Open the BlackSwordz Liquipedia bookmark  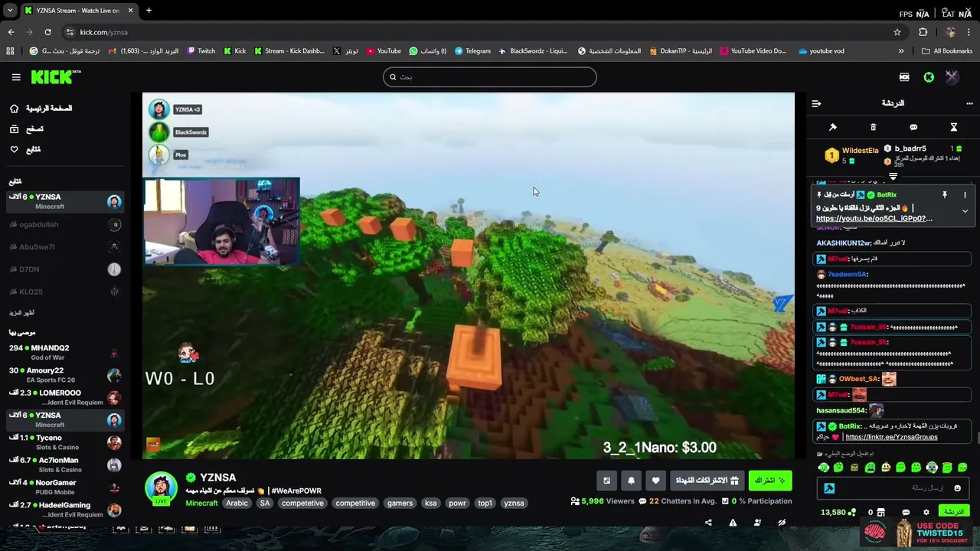[x=533, y=51]
